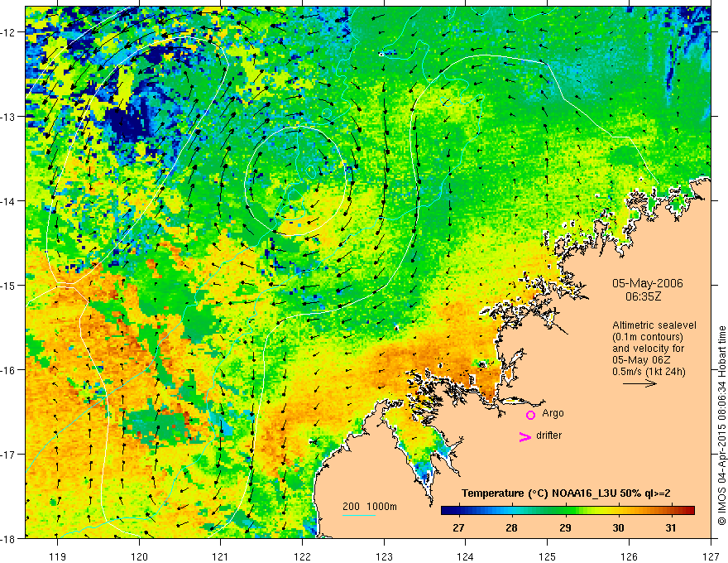Click the latitude axis label -17
The height and width of the screenshot is (563, 728).
click(9, 454)
